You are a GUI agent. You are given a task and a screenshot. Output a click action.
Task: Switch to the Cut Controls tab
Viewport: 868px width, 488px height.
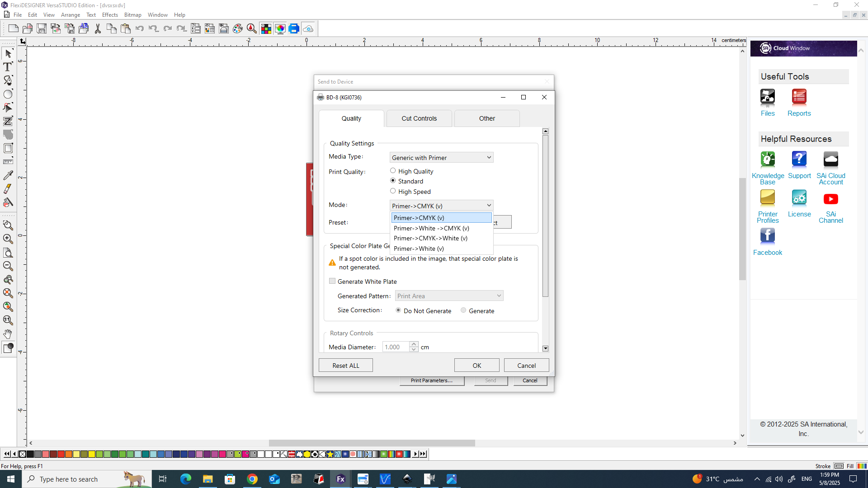point(419,118)
